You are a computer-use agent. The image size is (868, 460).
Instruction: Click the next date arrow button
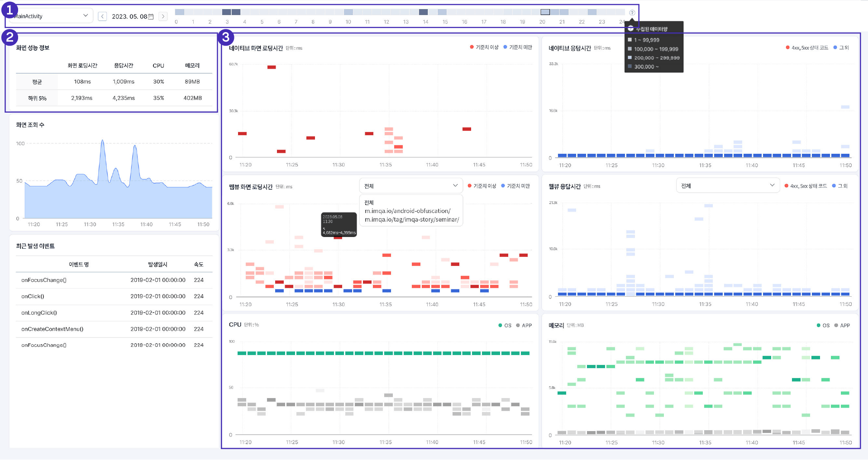[163, 16]
